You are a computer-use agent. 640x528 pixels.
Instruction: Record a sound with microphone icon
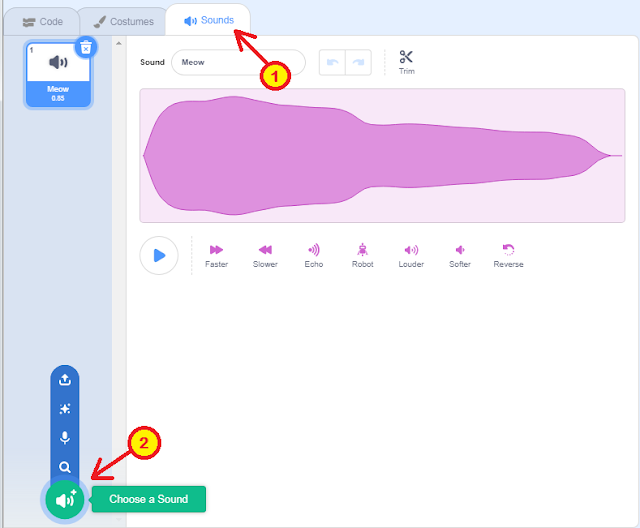tap(64, 438)
